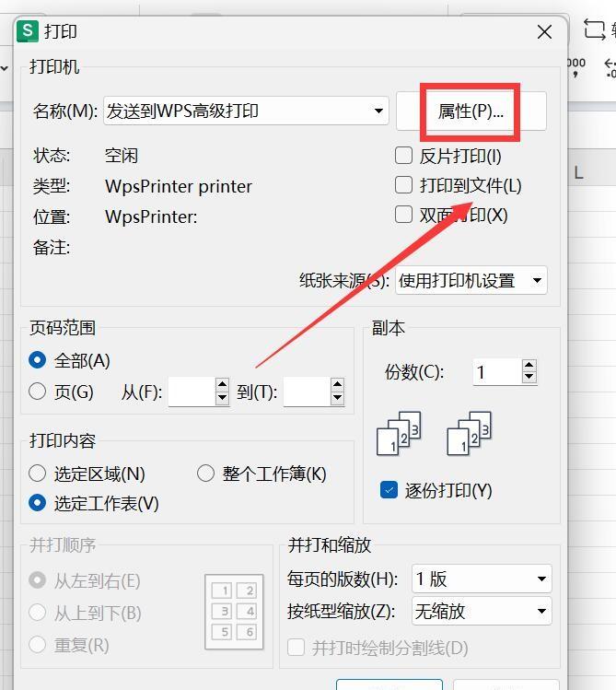
Task: Click the 属性(P)... properties button
Action: 471,111
